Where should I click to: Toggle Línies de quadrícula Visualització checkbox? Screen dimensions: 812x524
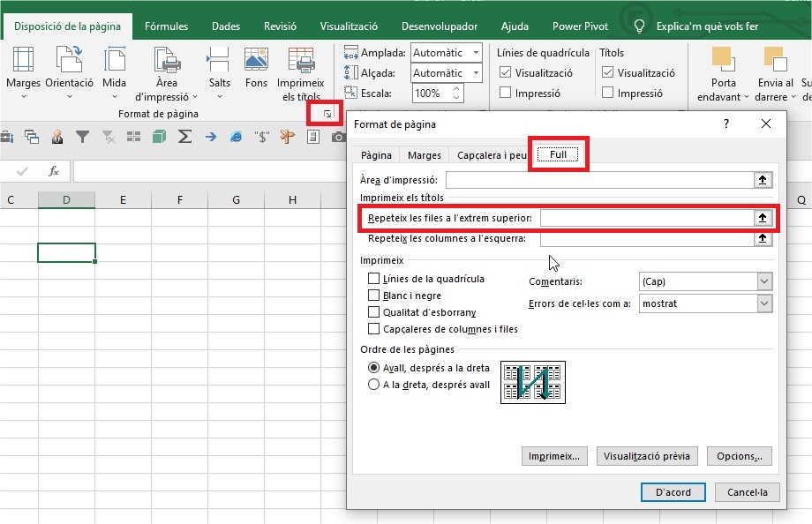click(506, 72)
